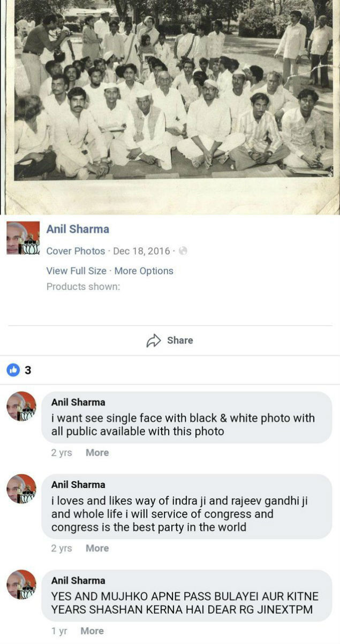Click the blue thumbs-up like icon

[x=13, y=370]
